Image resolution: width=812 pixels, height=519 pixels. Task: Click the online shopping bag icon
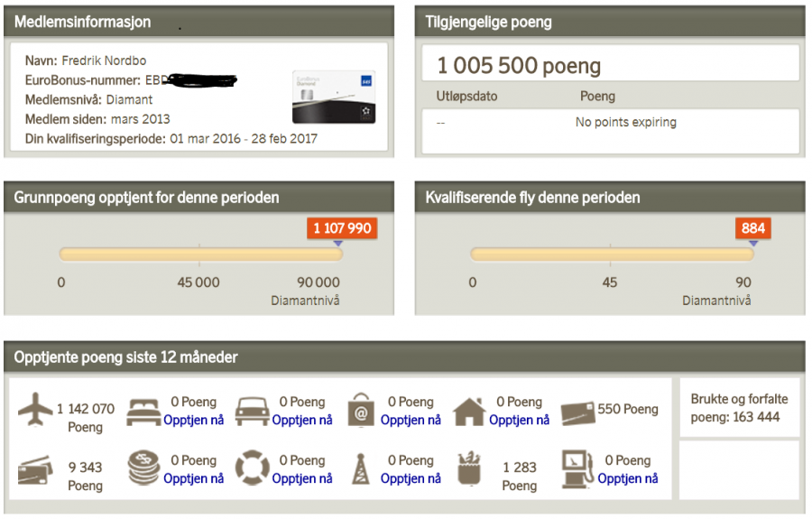(361, 411)
